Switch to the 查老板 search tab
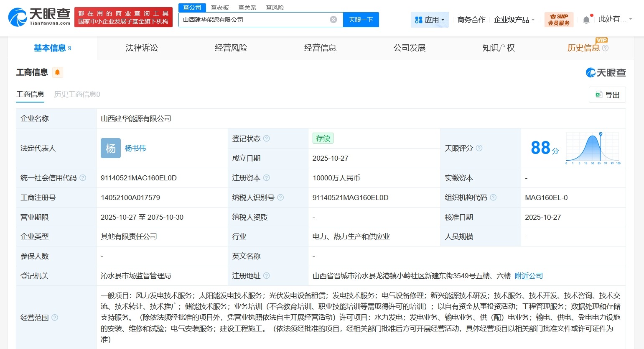 (x=219, y=7)
